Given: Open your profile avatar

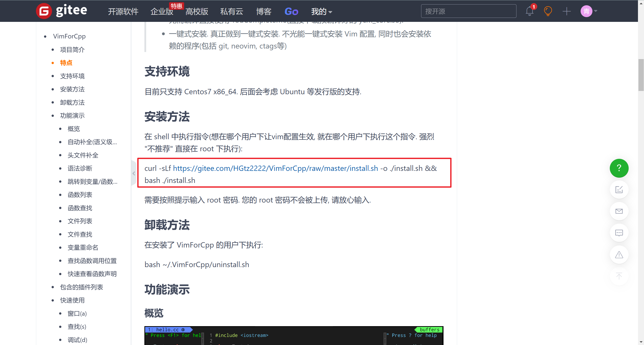Looking at the screenshot, I should tap(586, 11).
